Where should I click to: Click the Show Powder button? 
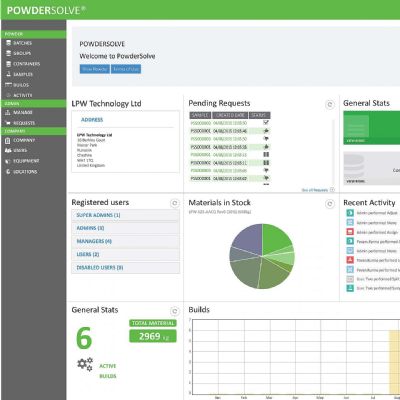95,69
